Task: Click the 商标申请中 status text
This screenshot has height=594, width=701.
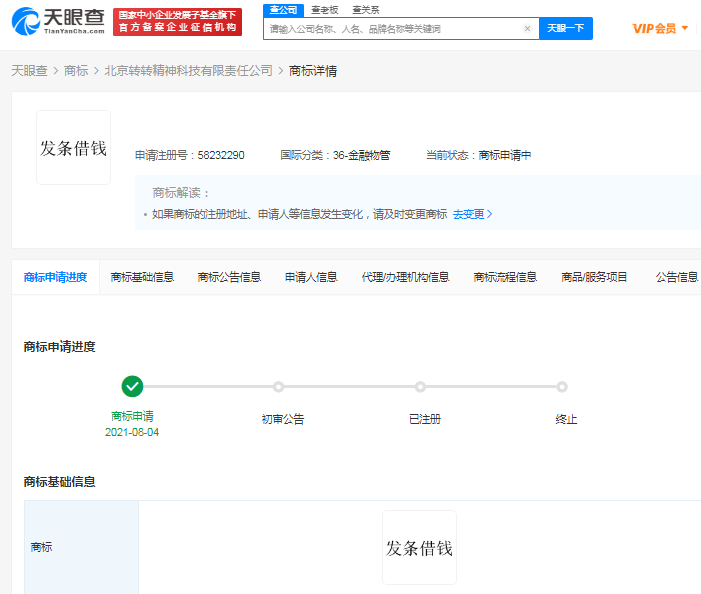Action: [x=505, y=155]
